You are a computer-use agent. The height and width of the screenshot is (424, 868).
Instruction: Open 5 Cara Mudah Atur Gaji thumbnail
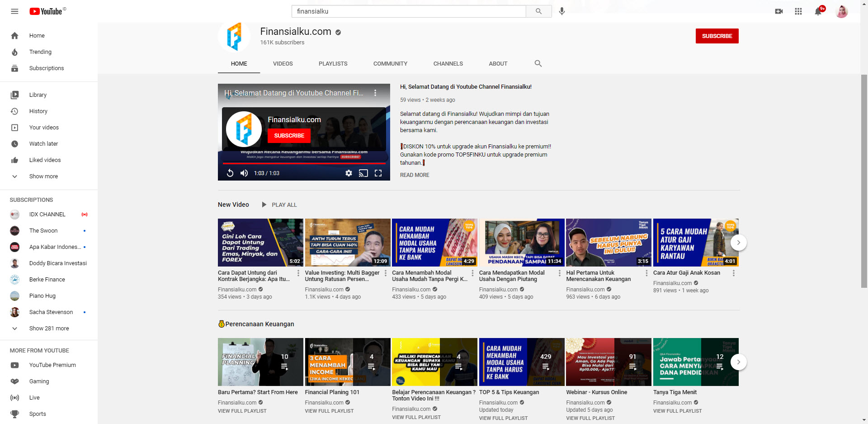696,243
